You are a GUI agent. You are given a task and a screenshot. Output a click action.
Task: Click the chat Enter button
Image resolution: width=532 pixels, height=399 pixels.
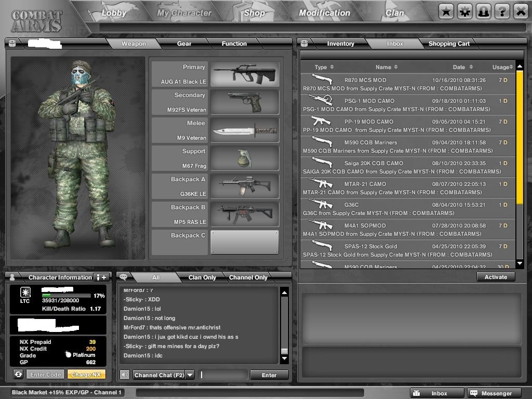[269, 375]
